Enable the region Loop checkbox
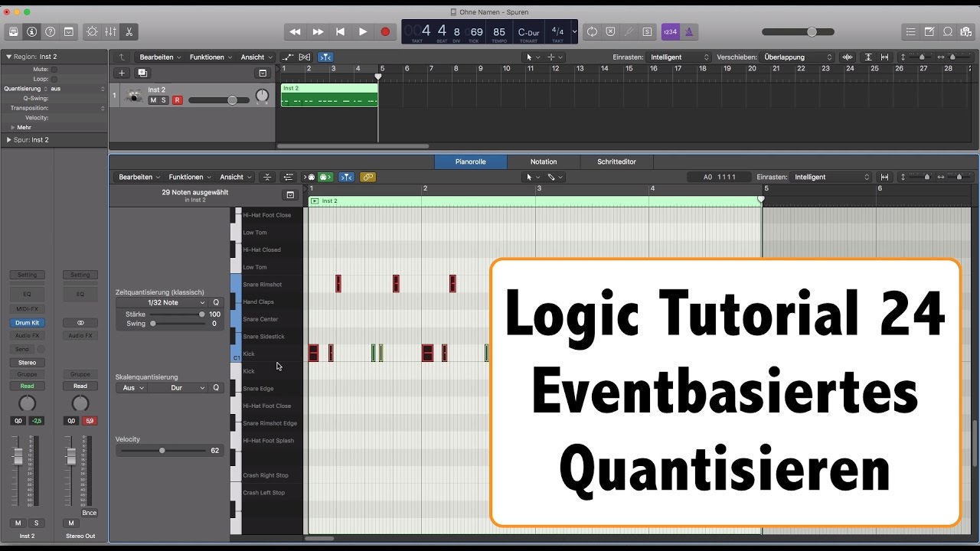The height and width of the screenshot is (551, 980). pos(54,79)
